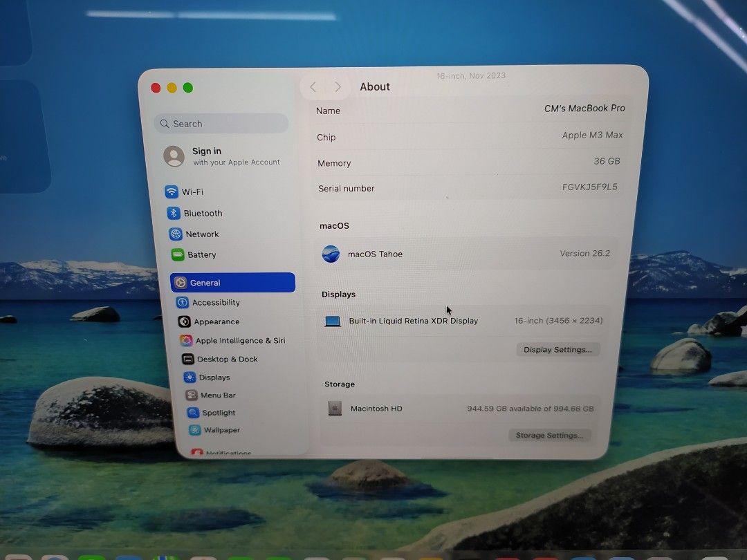747x560 pixels.
Task: Open the Appearance icon
Action: 185,321
